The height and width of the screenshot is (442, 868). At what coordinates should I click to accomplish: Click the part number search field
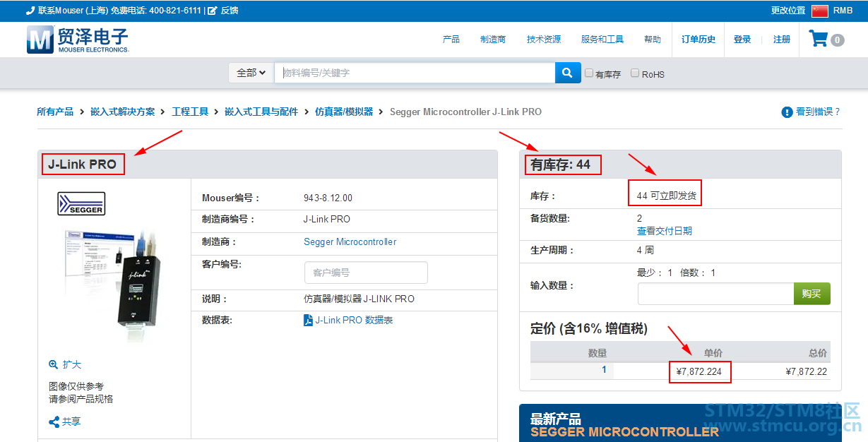[415, 73]
